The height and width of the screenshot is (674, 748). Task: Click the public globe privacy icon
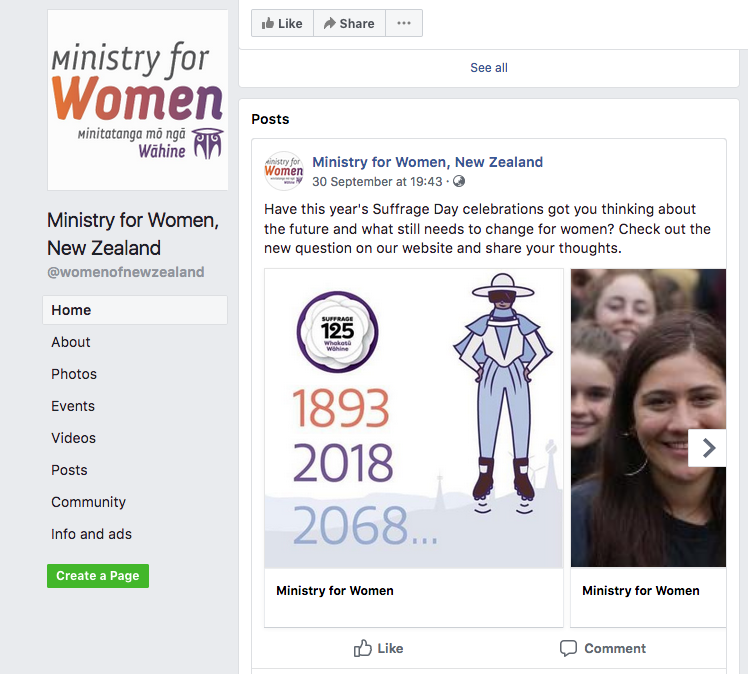pos(459,181)
